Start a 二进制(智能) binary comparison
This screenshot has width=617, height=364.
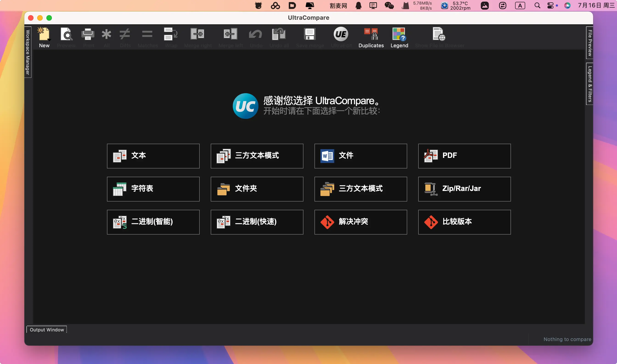pyautogui.click(x=153, y=222)
